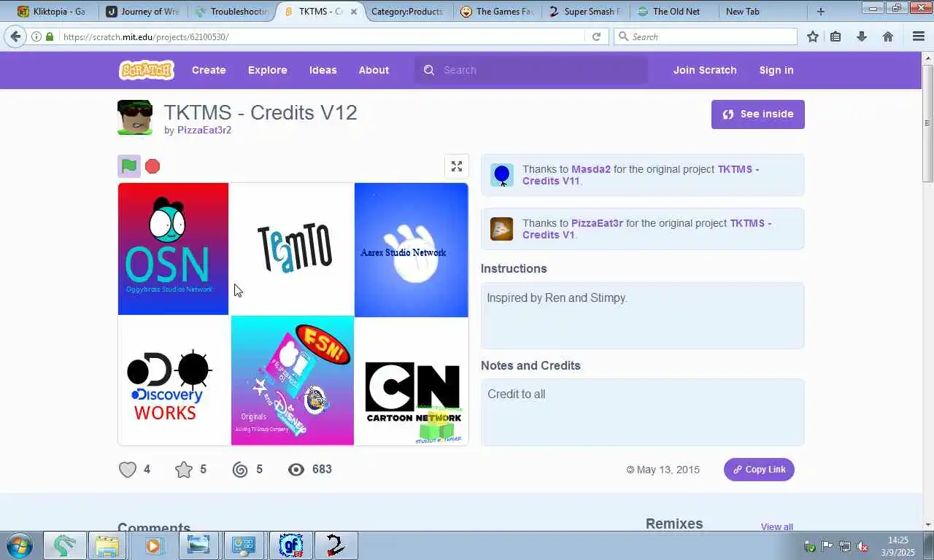Enter fullscreen mode on the project player
Viewport: 934px width, 560px height.
(457, 166)
